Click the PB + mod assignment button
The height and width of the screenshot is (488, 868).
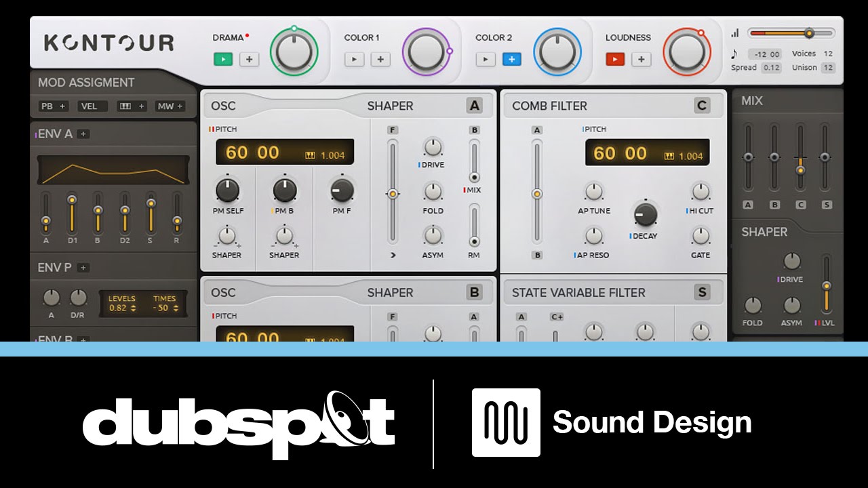point(54,106)
